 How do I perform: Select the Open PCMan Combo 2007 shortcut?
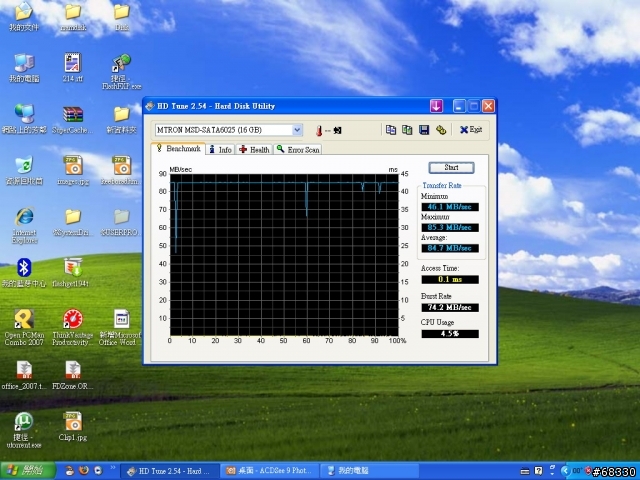pos(24,327)
